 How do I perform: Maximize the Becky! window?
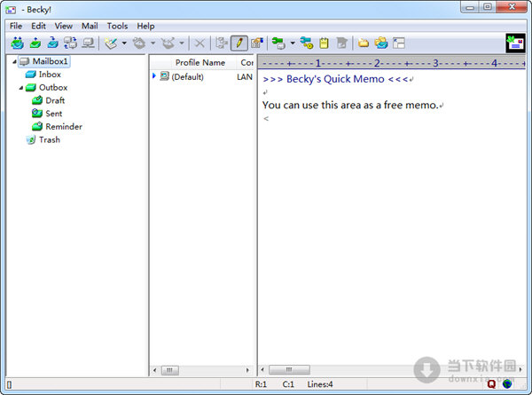(x=487, y=7)
